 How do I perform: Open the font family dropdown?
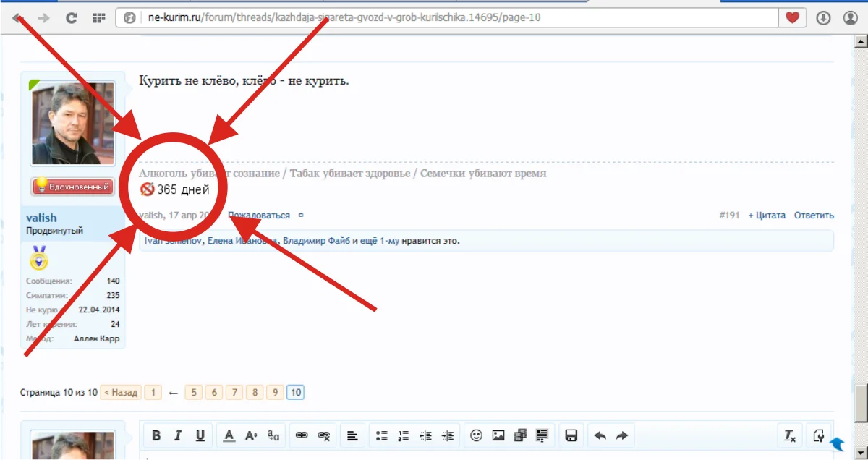[x=273, y=435]
